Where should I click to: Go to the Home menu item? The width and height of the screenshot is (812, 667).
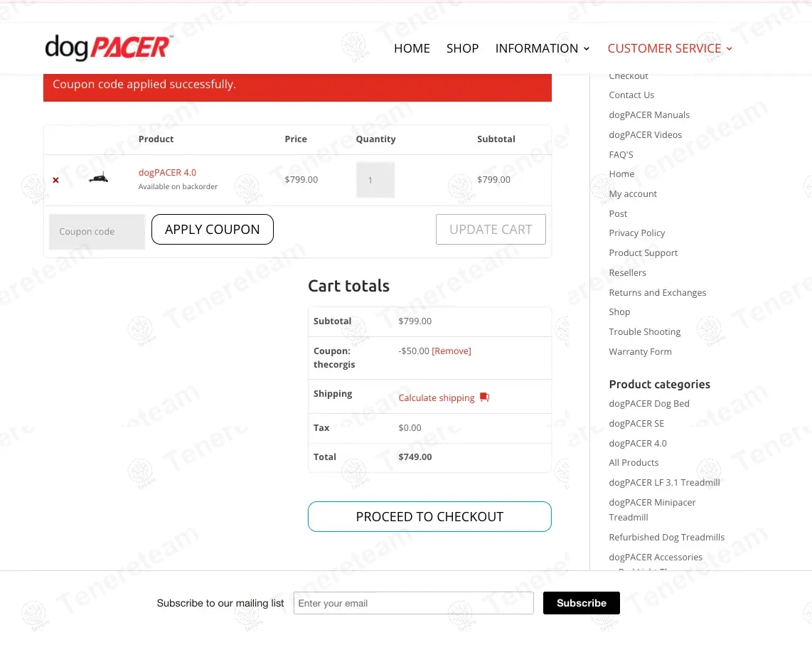pyautogui.click(x=412, y=48)
